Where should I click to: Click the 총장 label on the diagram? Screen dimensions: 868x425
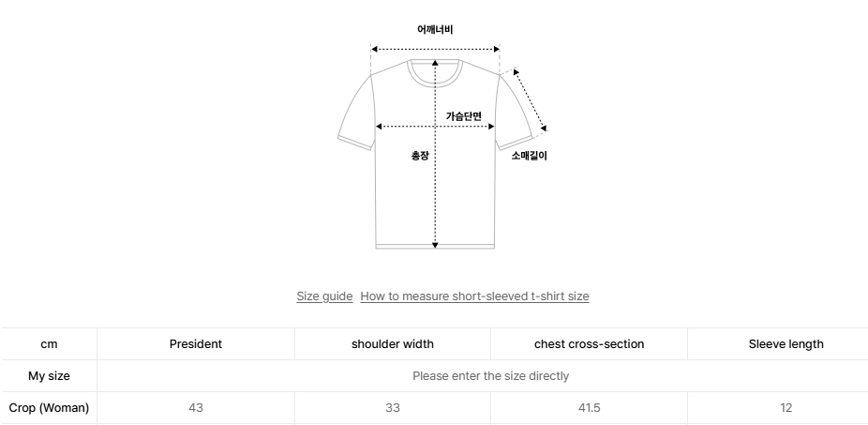[x=420, y=156]
